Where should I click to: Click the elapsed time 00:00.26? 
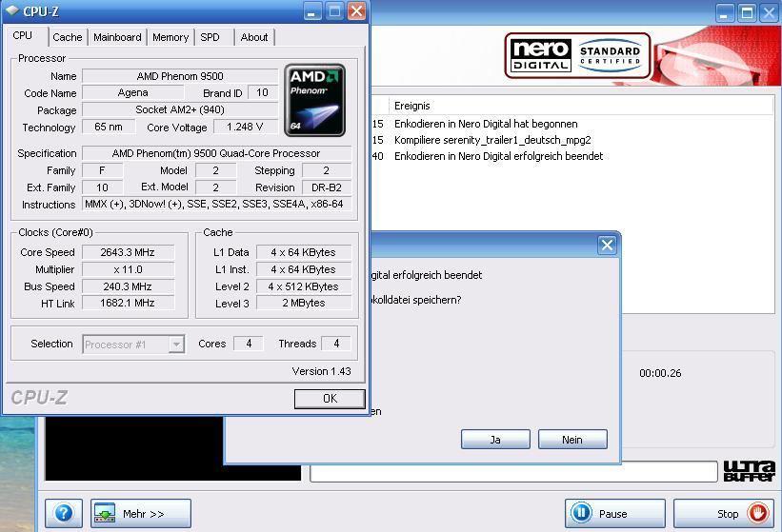(660, 373)
